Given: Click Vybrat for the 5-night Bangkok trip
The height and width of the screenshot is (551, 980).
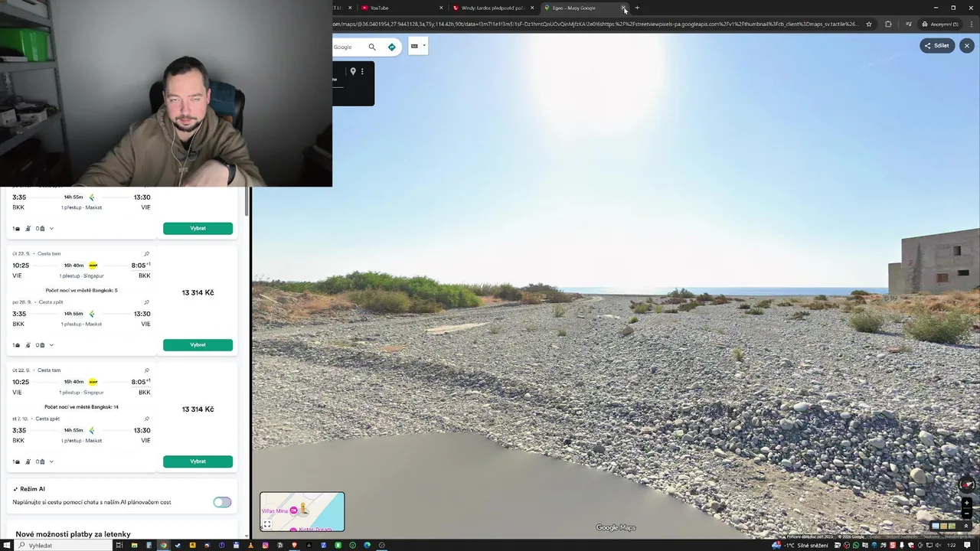Looking at the screenshot, I should click(x=198, y=345).
